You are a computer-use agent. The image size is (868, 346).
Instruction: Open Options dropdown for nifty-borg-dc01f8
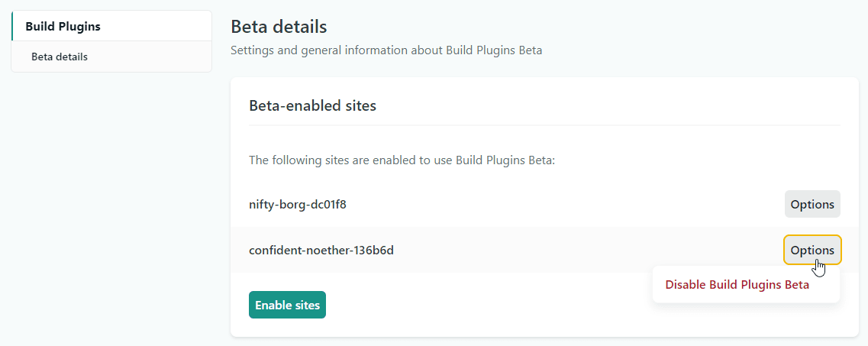click(812, 205)
